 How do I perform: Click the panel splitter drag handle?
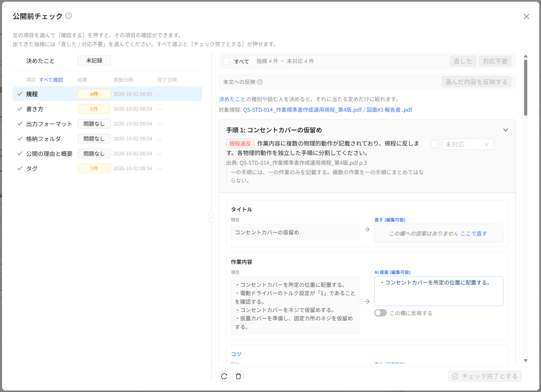211,217
